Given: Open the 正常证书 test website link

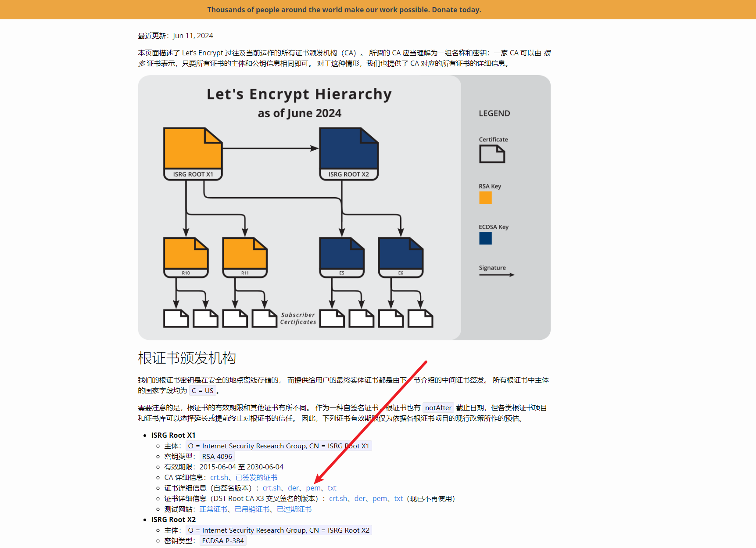Looking at the screenshot, I should click(x=213, y=509).
